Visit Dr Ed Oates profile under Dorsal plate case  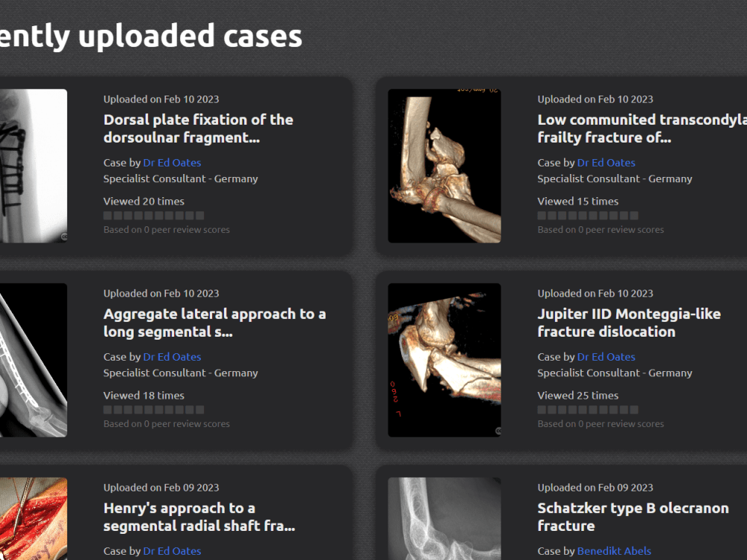(172, 163)
